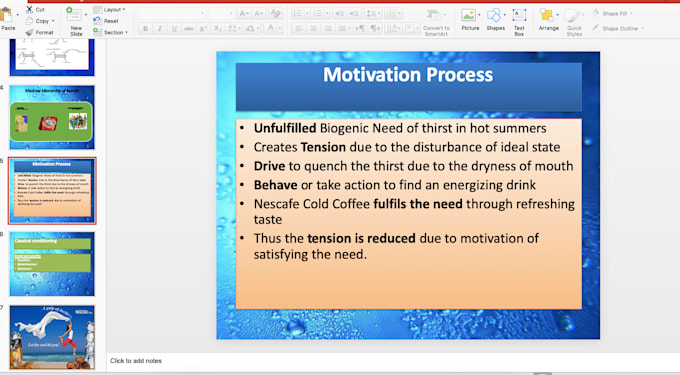Insert a Text Box
Screen dimensions: 680x375
(519, 22)
